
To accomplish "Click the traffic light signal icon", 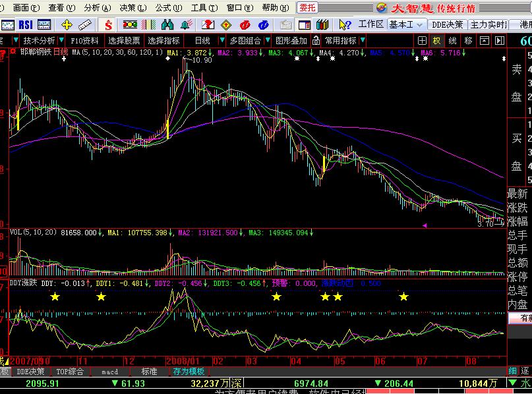I will point(130,24).
